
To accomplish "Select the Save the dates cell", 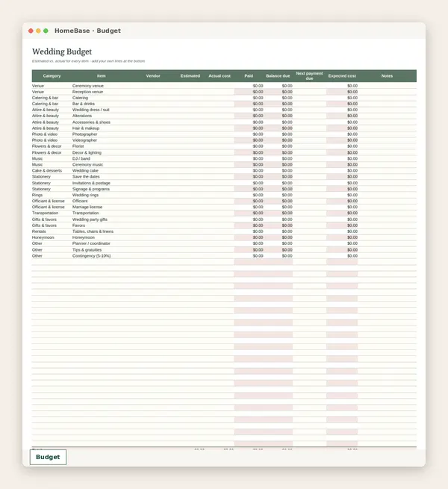I will point(101,177).
